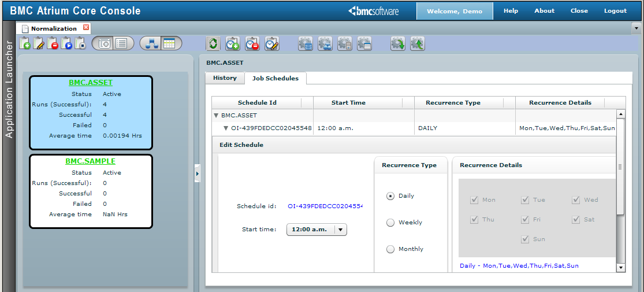The image size is (644, 292).
Task: Select the Daily recurrence radio button
Action: click(390, 196)
